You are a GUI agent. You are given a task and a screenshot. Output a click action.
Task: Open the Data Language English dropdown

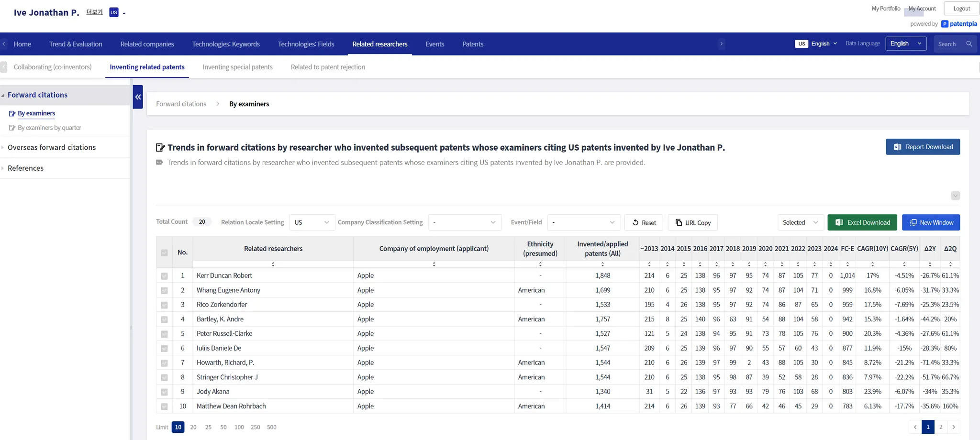pos(905,44)
